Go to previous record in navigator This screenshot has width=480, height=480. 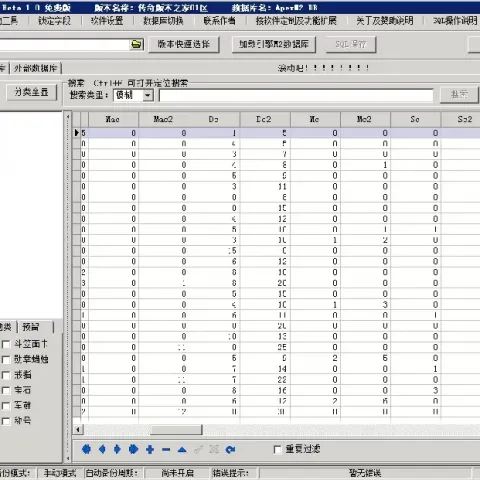click(x=102, y=449)
